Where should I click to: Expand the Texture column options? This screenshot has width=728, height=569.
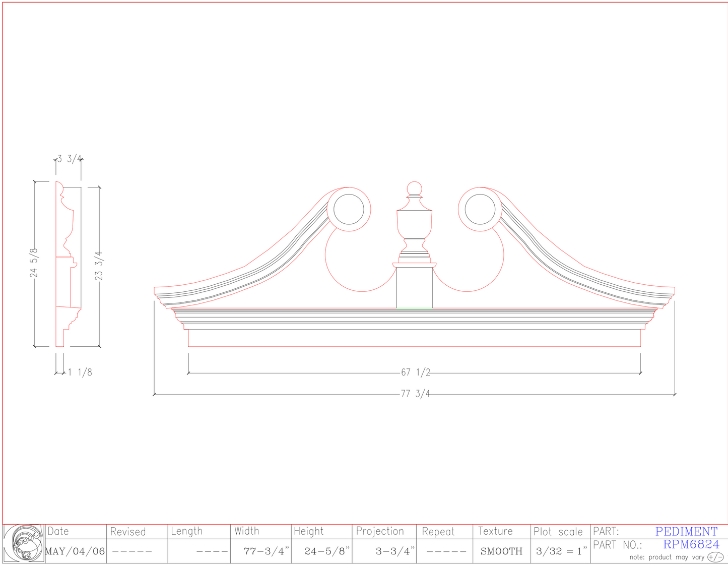(x=496, y=531)
